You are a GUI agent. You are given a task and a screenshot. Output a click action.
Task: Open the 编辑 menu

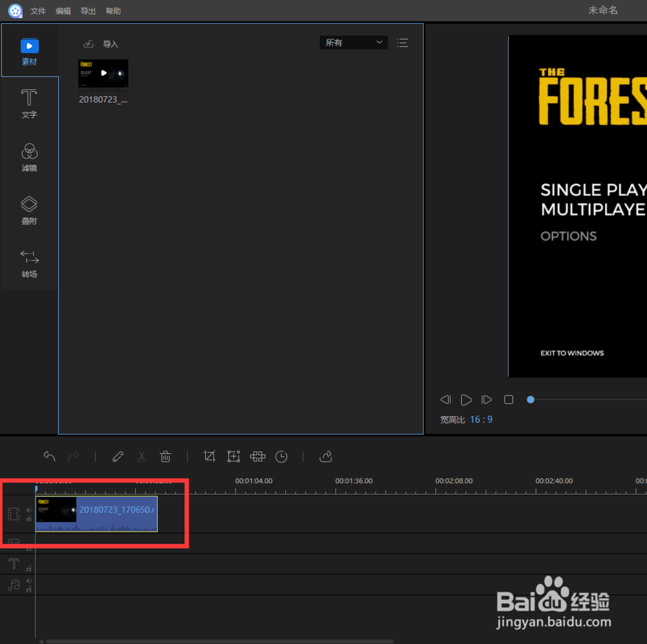(x=63, y=11)
